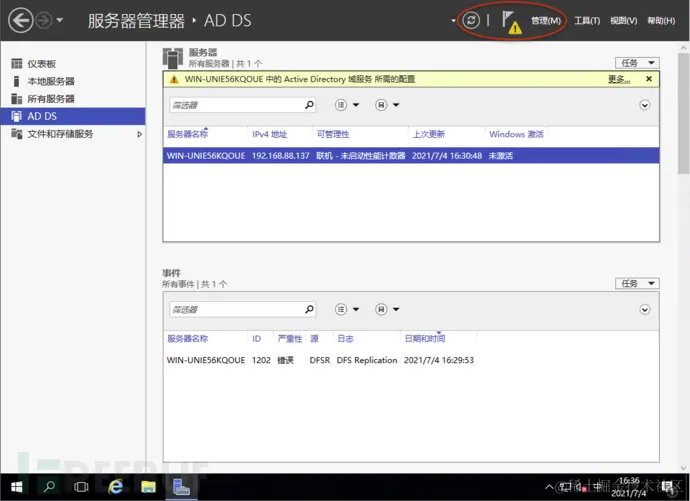
Task: Open the 帮助(H) menu
Action: coord(661,21)
